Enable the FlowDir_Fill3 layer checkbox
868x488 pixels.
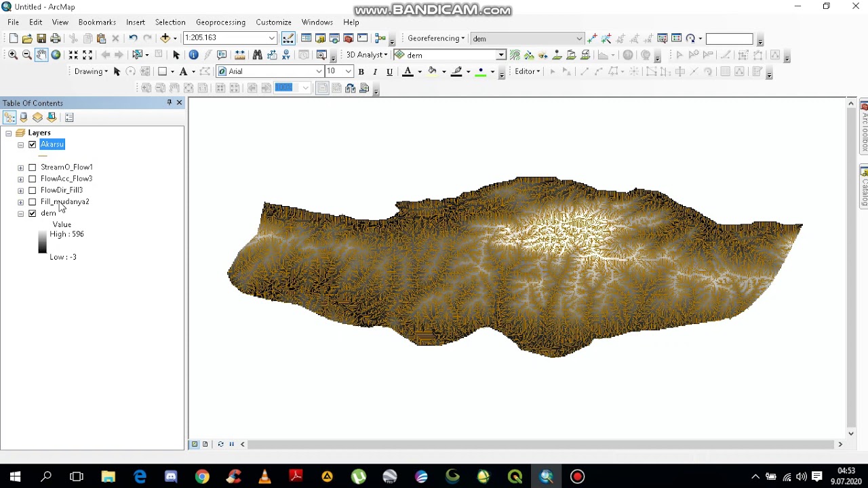click(x=32, y=190)
